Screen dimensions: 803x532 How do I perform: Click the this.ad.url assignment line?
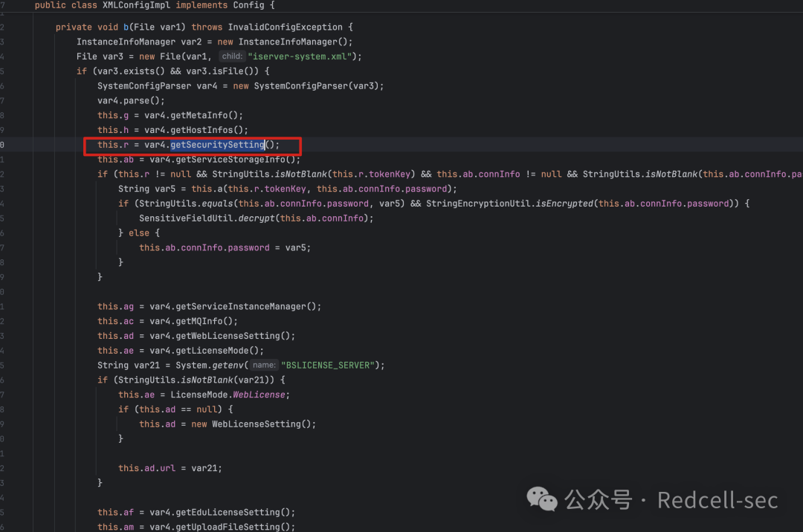170,468
